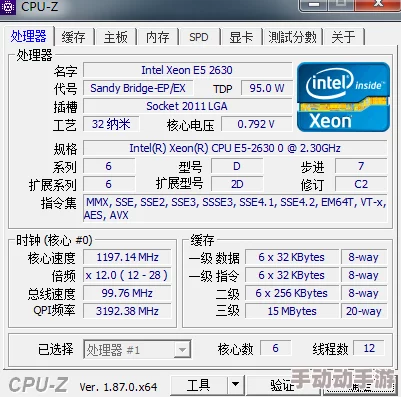Click the 三级 cache value 15 MBytes
Image resolution: width=401 pixels, height=397 pixels.
(292, 311)
